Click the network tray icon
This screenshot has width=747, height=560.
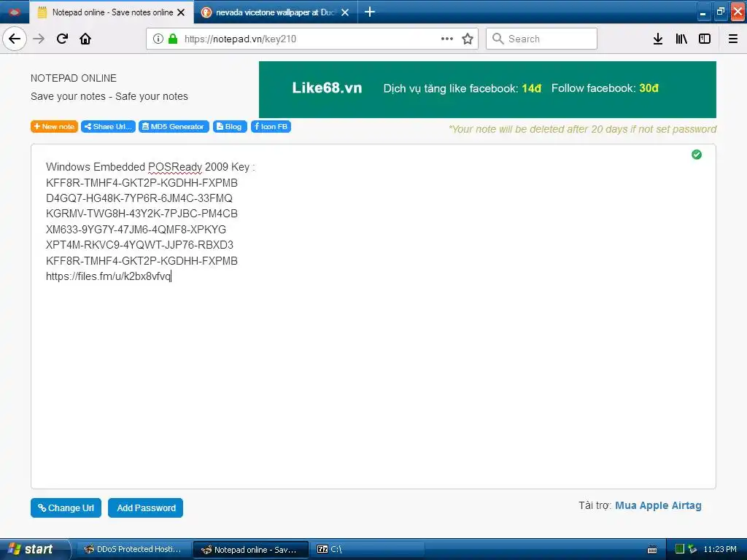tap(692, 549)
